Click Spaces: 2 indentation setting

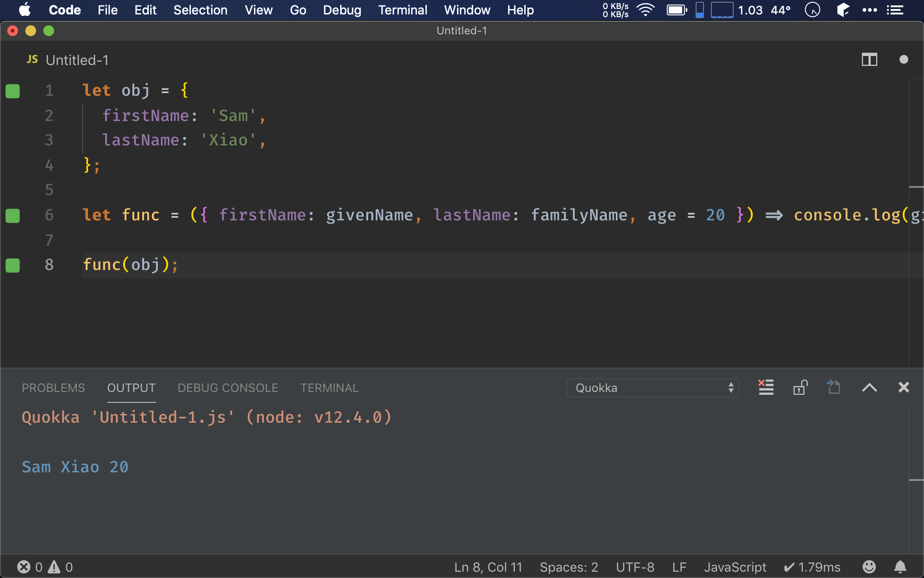(x=568, y=567)
